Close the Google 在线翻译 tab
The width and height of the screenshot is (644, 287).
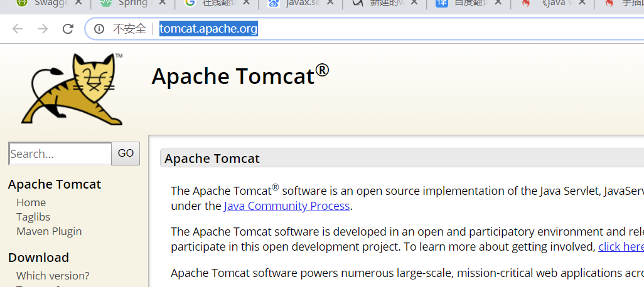[x=246, y=3]
